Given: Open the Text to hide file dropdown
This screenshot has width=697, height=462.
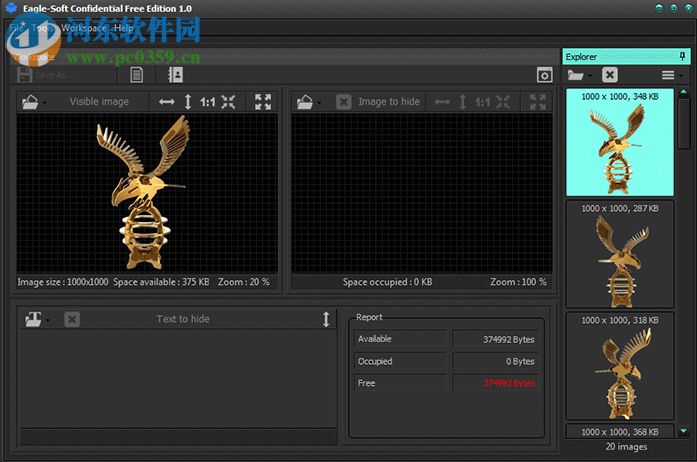Looking at the screenshot, I should [38, 319].
